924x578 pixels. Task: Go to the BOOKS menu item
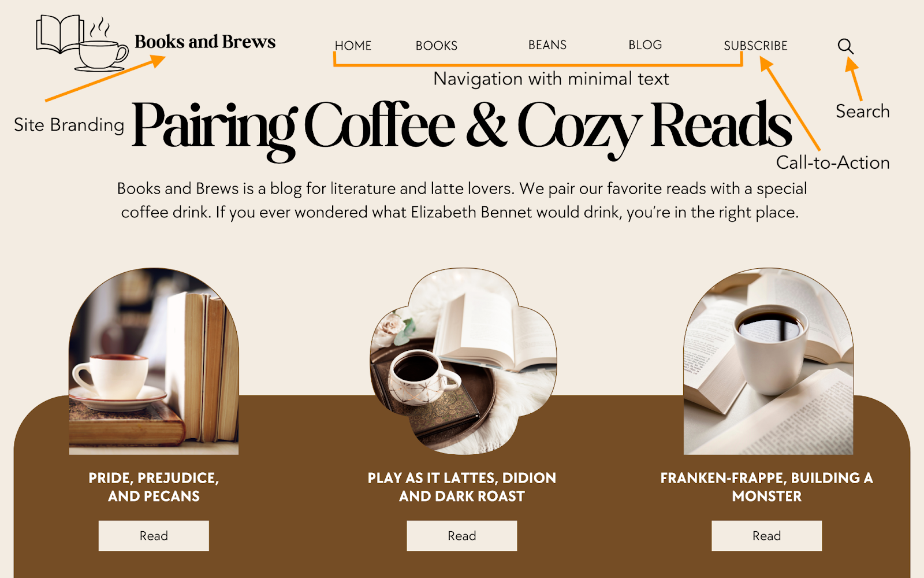coord(437,46)
